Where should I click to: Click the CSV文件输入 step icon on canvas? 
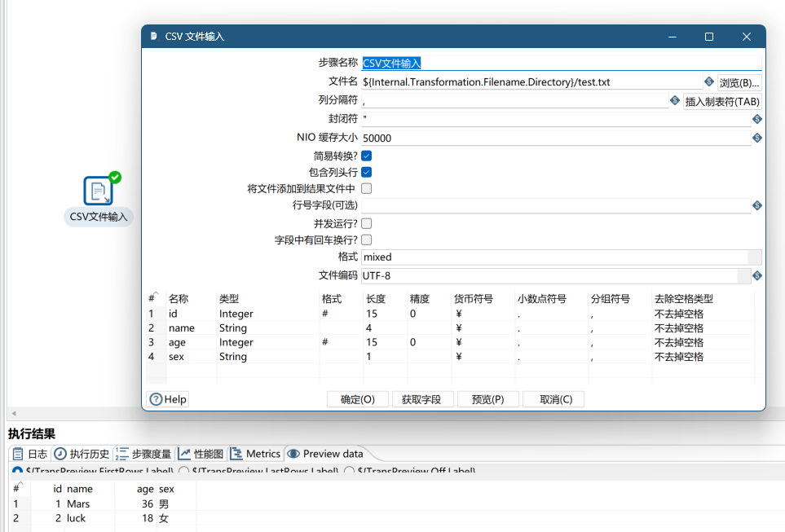pyautogui.click(x=99, y=191)
